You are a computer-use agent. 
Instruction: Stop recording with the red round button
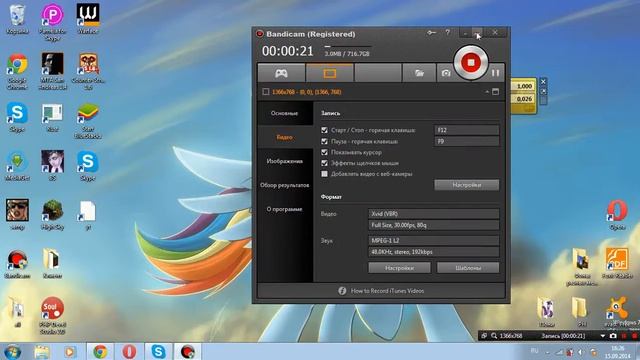[471, 63]
